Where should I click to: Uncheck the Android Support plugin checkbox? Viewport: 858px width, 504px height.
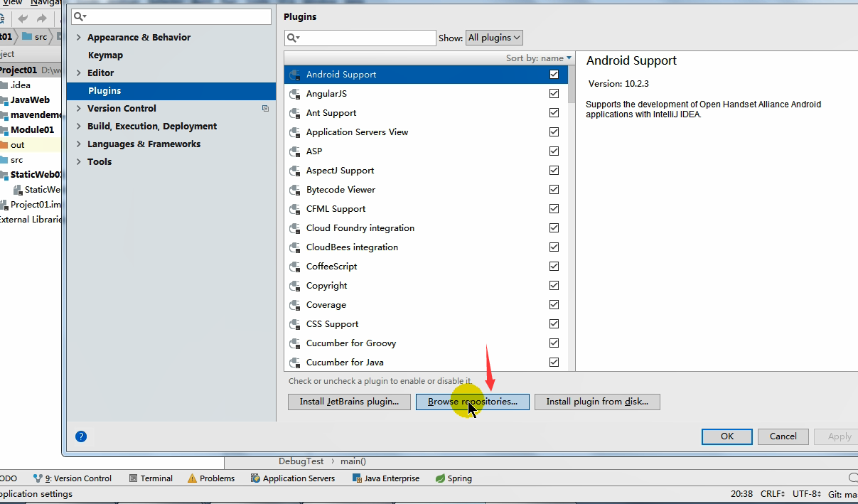point(554,74)
